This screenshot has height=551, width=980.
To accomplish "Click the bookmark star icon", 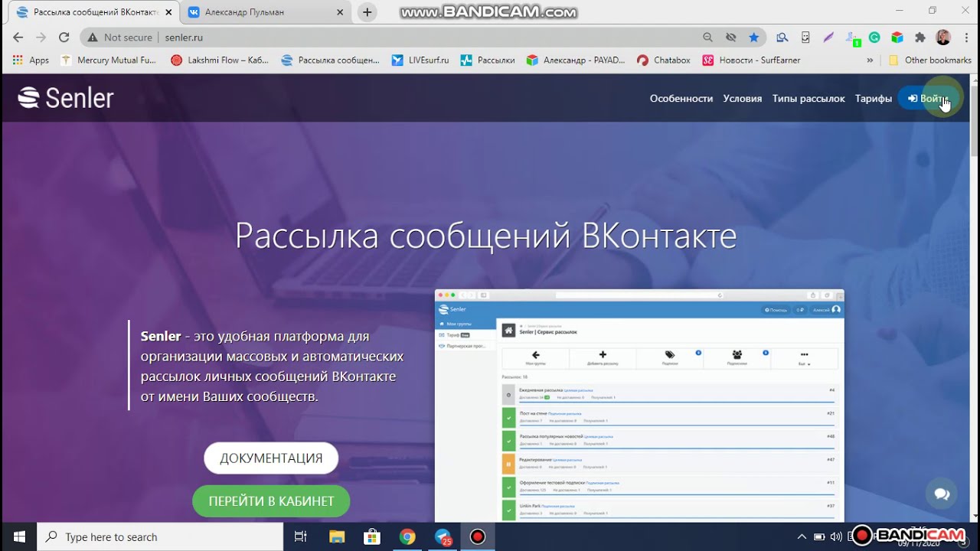I will 754,37.
